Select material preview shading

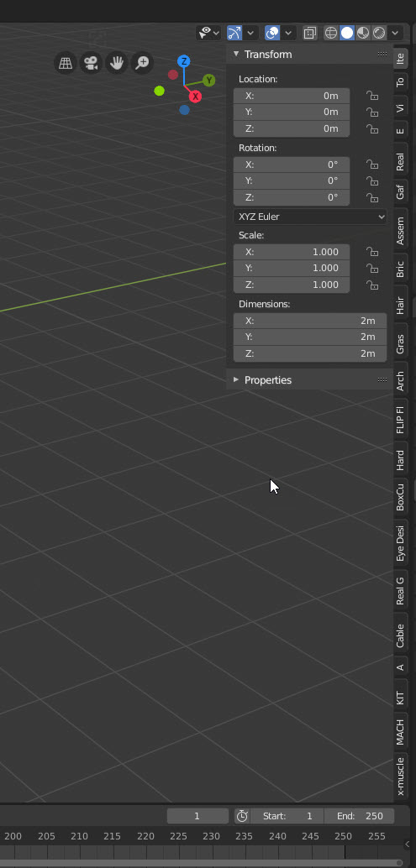[x=363, y=33]
